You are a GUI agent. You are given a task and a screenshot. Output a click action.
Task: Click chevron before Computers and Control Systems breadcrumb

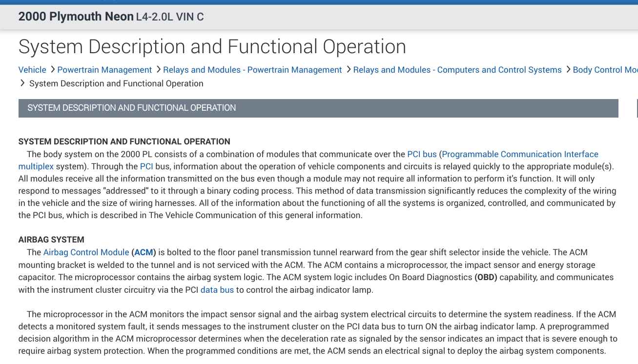(x=349, y=70)
